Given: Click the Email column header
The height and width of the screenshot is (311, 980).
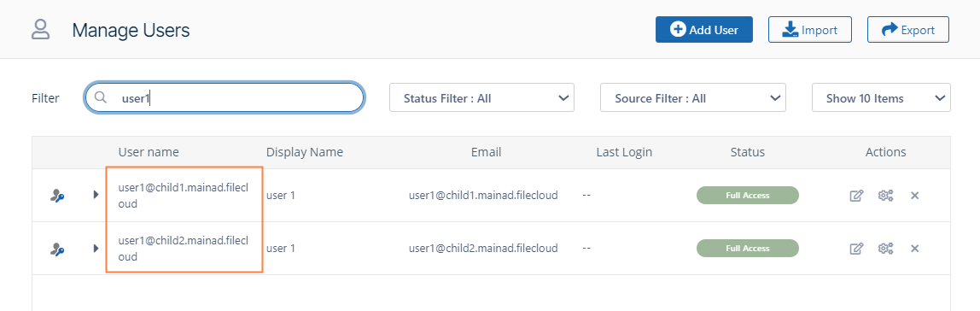Looking at the screenshot, I should (x=487, y=152).
